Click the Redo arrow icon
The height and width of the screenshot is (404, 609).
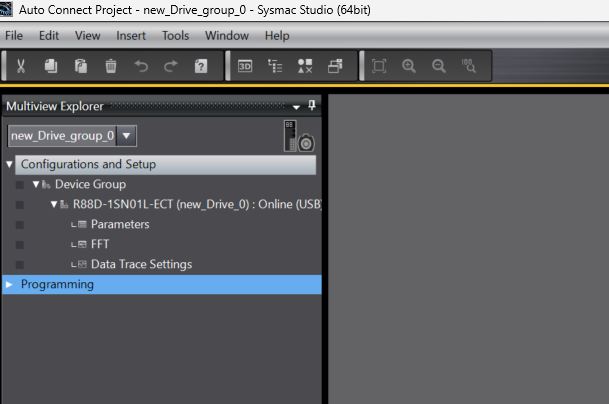coord(171,66)
